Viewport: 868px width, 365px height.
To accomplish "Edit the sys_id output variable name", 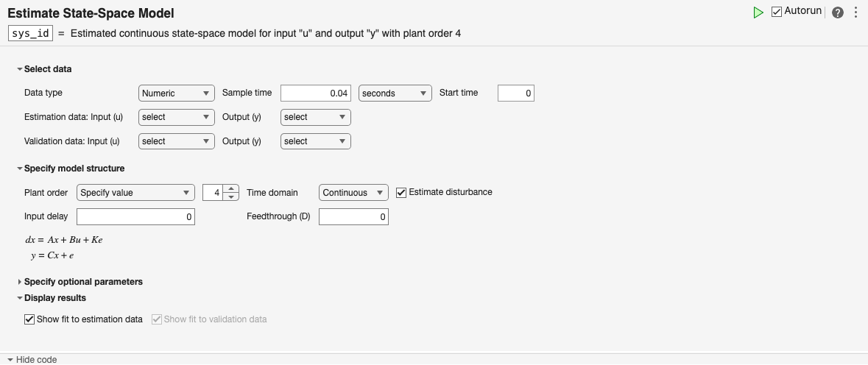I will click(x=30, y=34).
